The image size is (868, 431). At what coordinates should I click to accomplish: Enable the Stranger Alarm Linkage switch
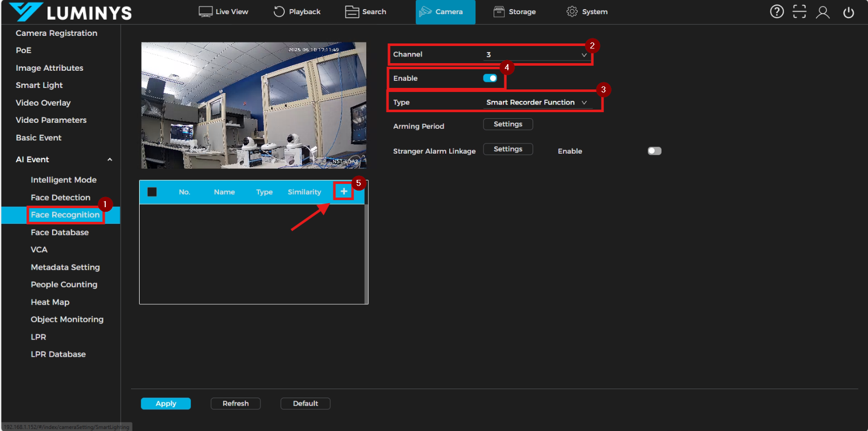[654, 151]
